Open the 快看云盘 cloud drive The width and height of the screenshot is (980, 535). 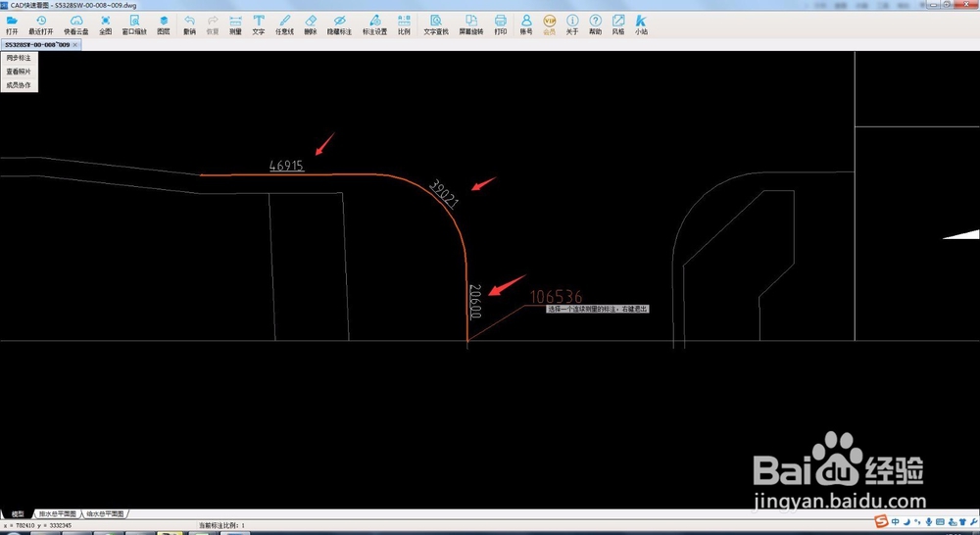click(76, 25)
